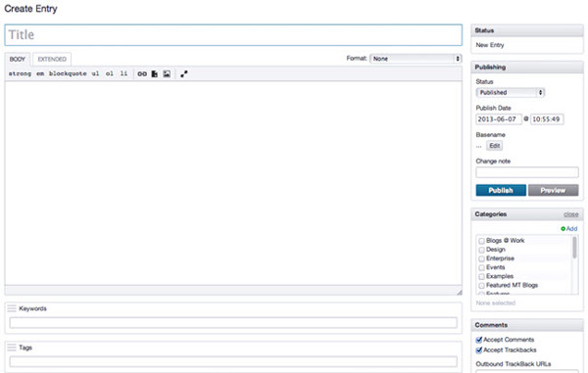This screenshot has width=588, height=373.
Task: Click the close link in Categories panel
Action: click(570, 214)
